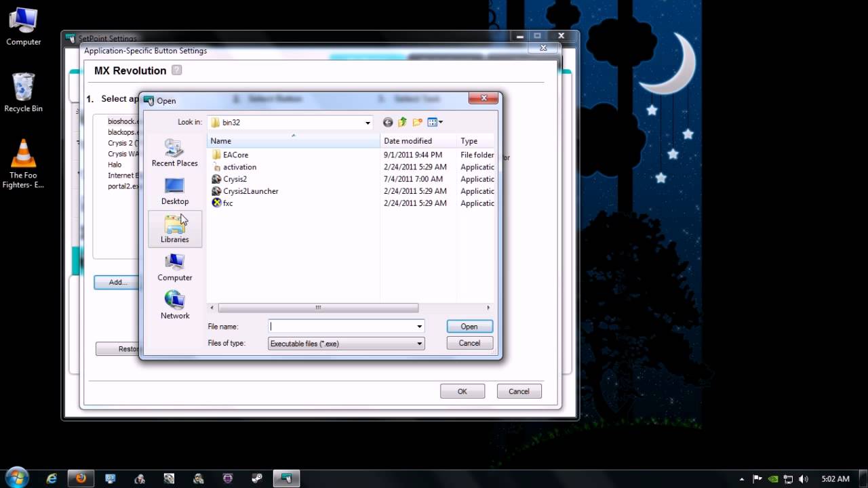This screenshot has height=488, width=868.
Task: Sort files by the Type column
Action: click(x=475, y=141)
